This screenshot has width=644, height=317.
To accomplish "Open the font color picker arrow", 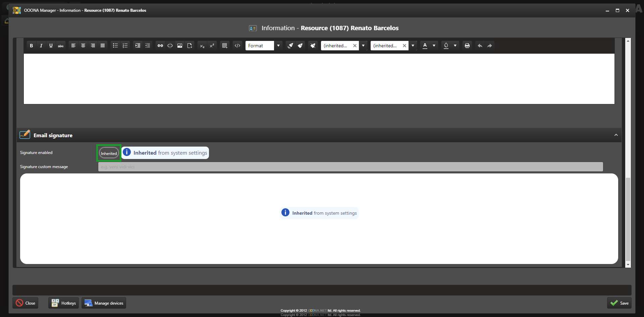I will pos(434,46).
